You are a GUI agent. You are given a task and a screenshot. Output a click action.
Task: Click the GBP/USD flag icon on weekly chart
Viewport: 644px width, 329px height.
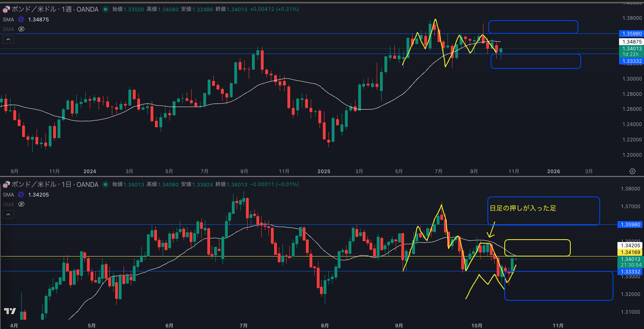[6, 9]
